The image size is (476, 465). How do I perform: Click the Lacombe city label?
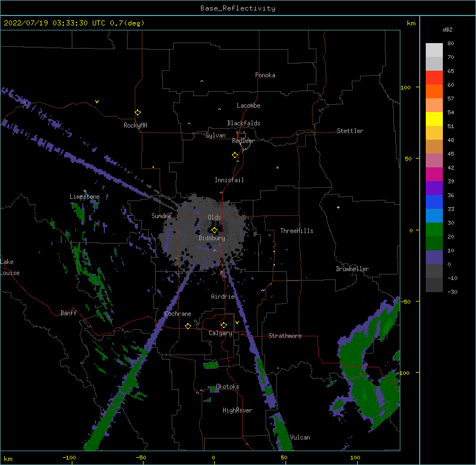248,105
